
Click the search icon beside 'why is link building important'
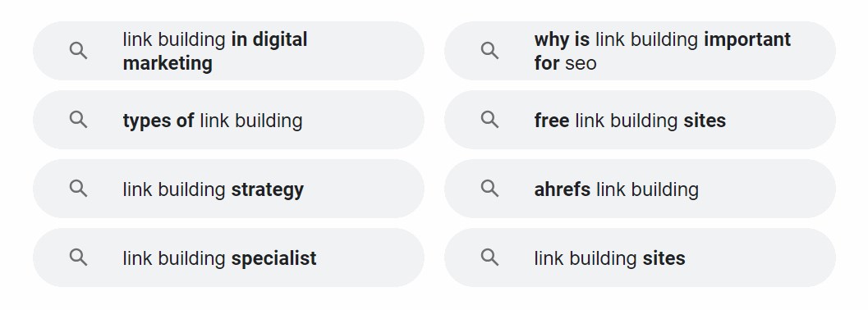[489, 51]
